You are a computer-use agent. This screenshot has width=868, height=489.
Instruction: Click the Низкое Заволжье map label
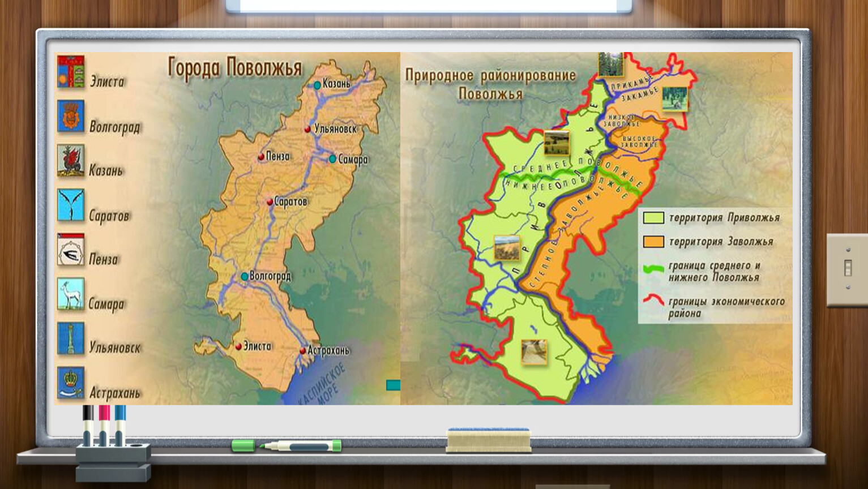(621, 120)
